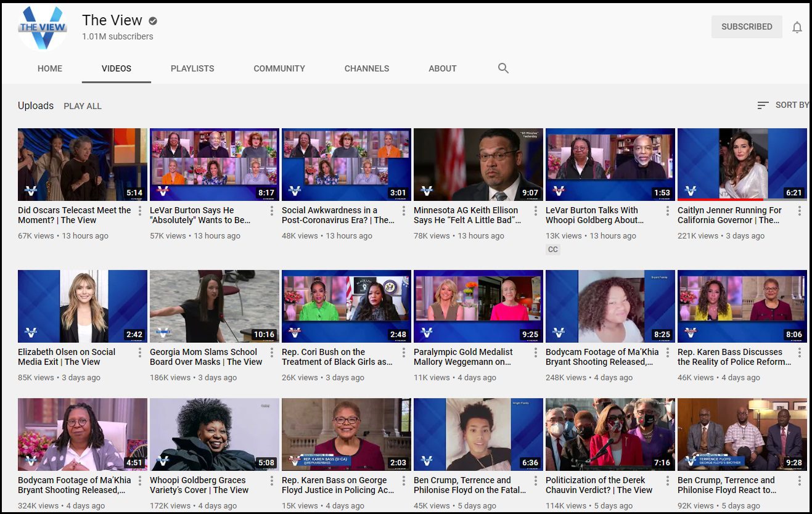Toggle the SUBSCRIBED button
The height and width of the screenshot is (514, 812).
746,27
